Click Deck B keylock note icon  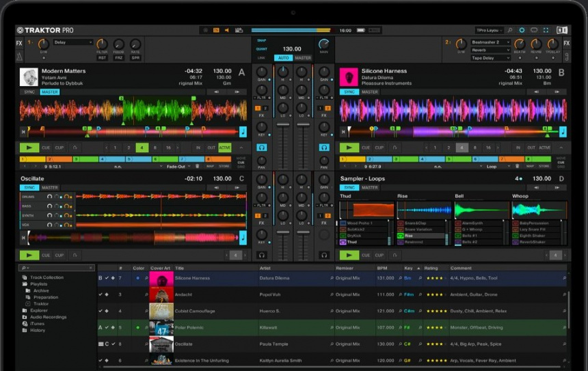tap(563, 132)
